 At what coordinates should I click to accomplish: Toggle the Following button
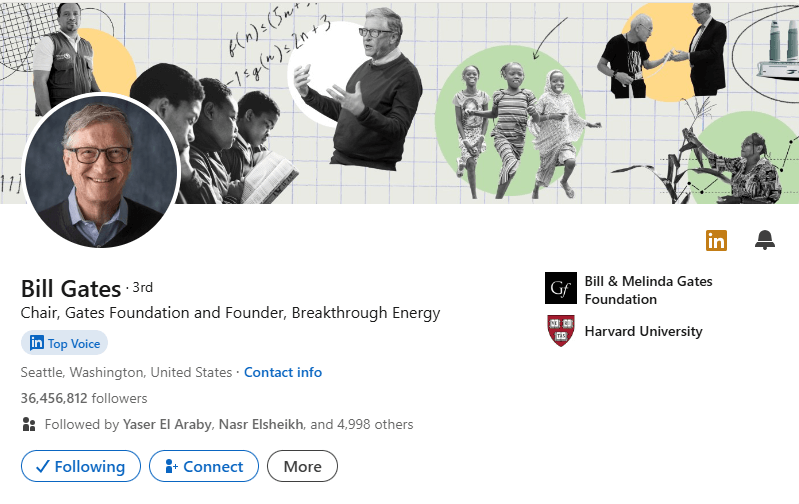click(80, 466)
